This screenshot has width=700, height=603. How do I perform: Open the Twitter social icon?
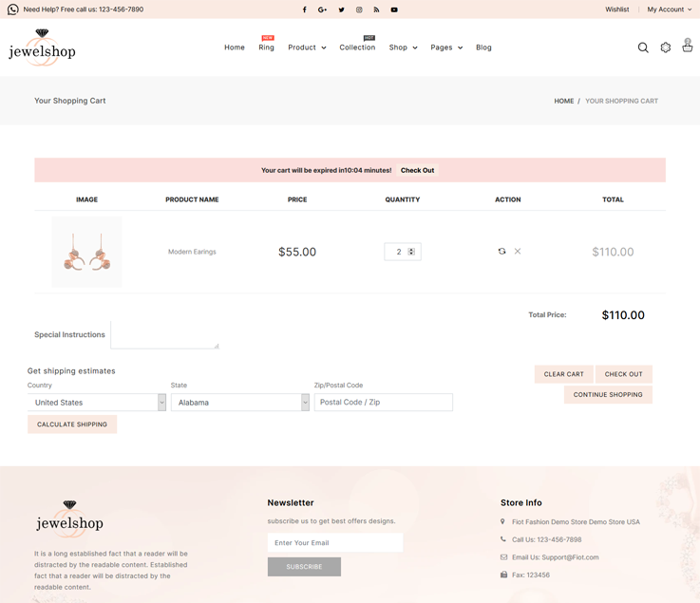coord(341,9)
